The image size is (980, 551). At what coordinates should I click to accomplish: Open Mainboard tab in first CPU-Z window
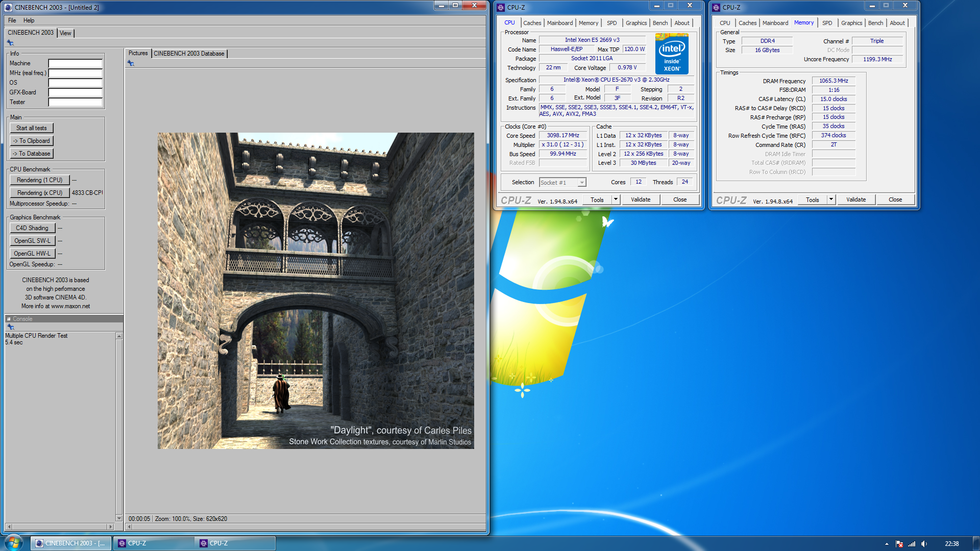tap(560, 23)
